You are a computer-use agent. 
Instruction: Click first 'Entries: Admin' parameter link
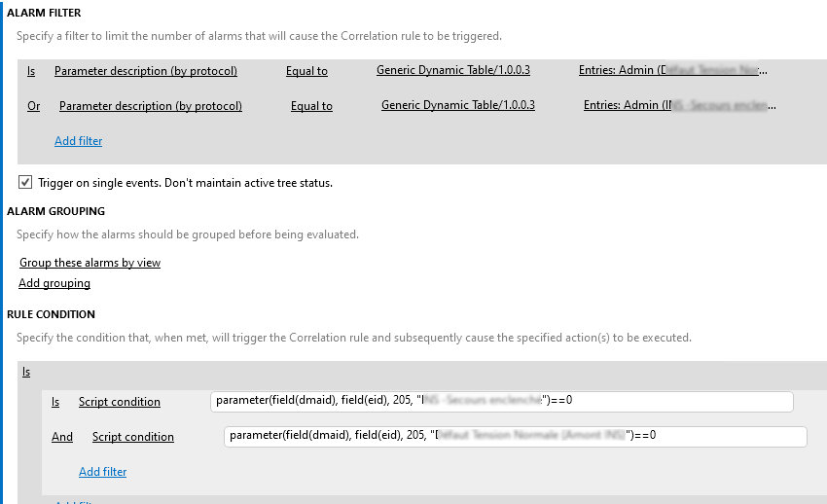coord(673,70)
